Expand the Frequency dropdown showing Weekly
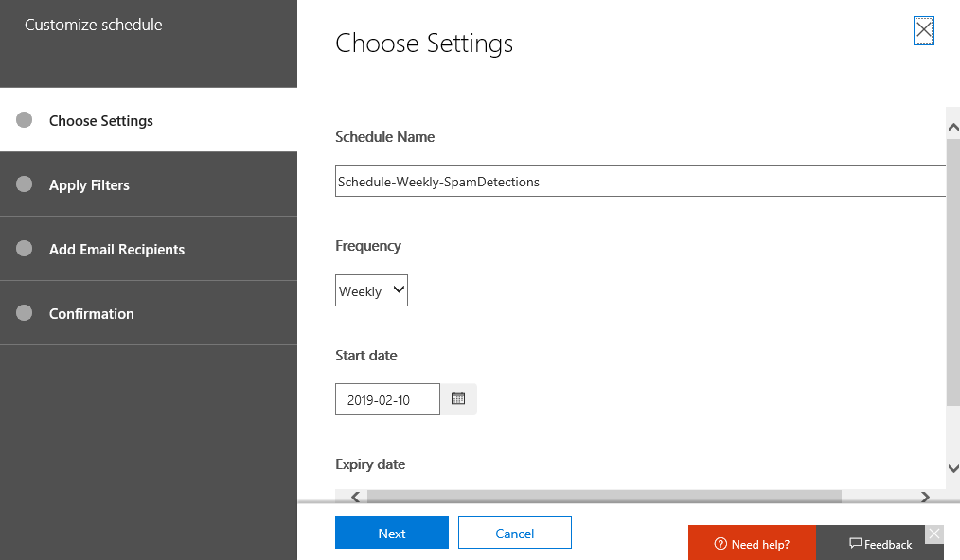Screen dimensions: 960x560 tap(371, 291)
